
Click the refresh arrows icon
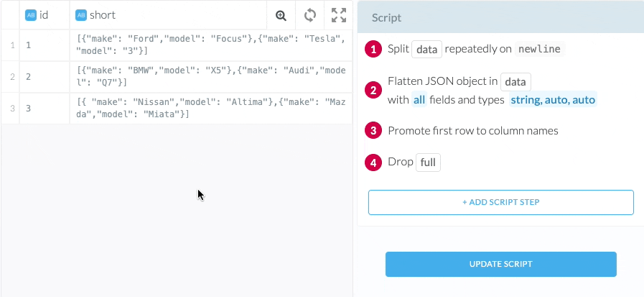[x=310, y=15]
